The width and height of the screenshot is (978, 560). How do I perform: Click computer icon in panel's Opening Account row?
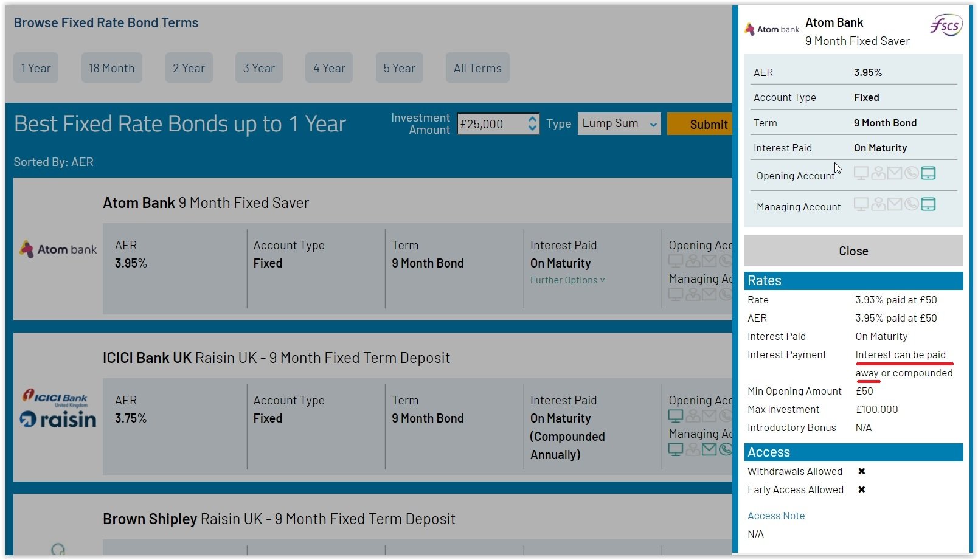point(861,173)
